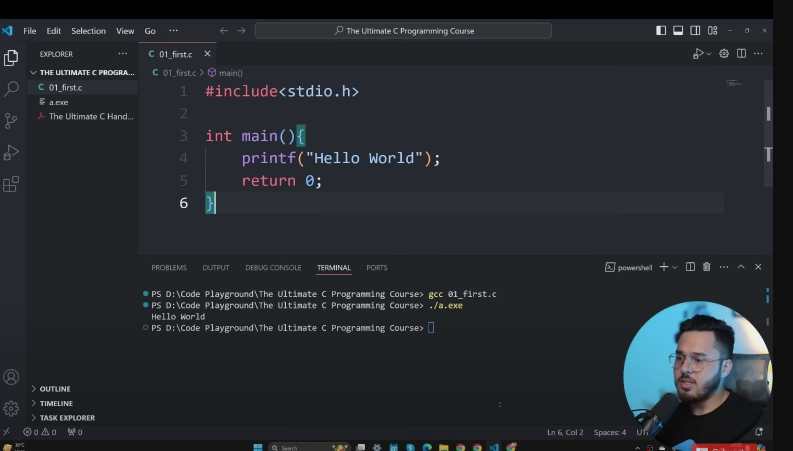The width and height of the screenshot is (793, 451).
Task: Click the VS Code logo icon
Action: [x=7, y=31]
